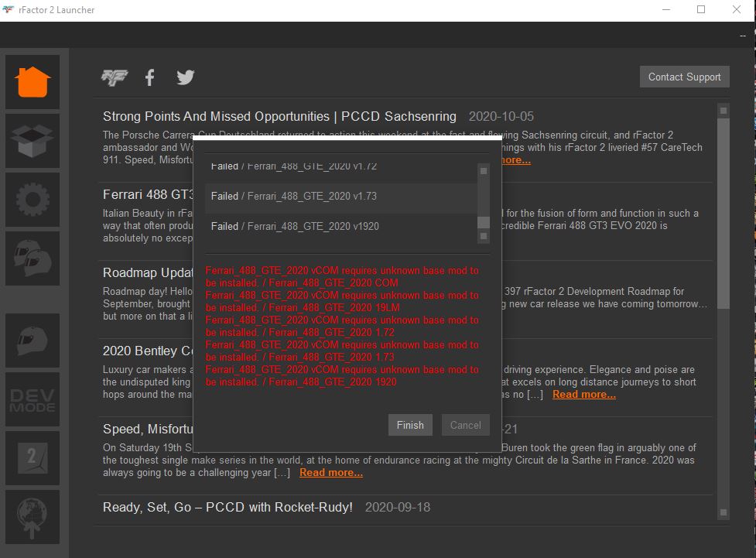756x558 pixels.
Task: Open Read more link under Bentley article
Action: pos(583,395)
